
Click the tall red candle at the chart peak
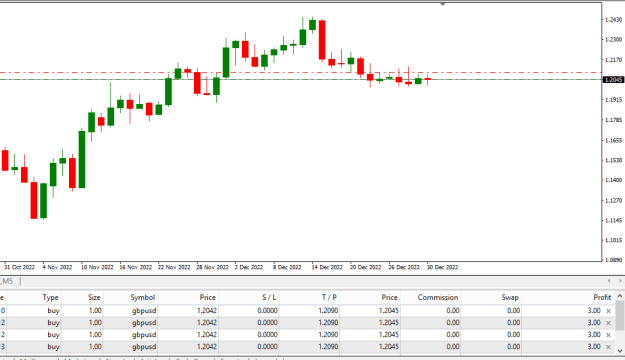[322, 40]
